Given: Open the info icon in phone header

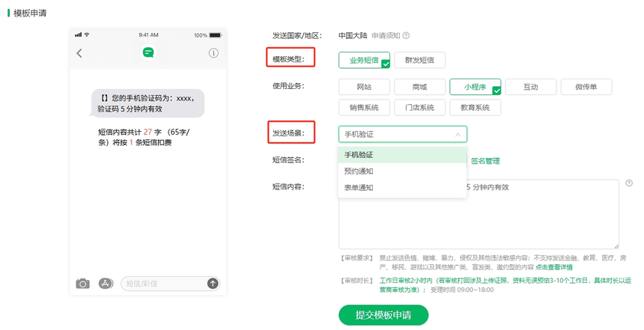Looking at the screenshot, I should tap(213, 53).
